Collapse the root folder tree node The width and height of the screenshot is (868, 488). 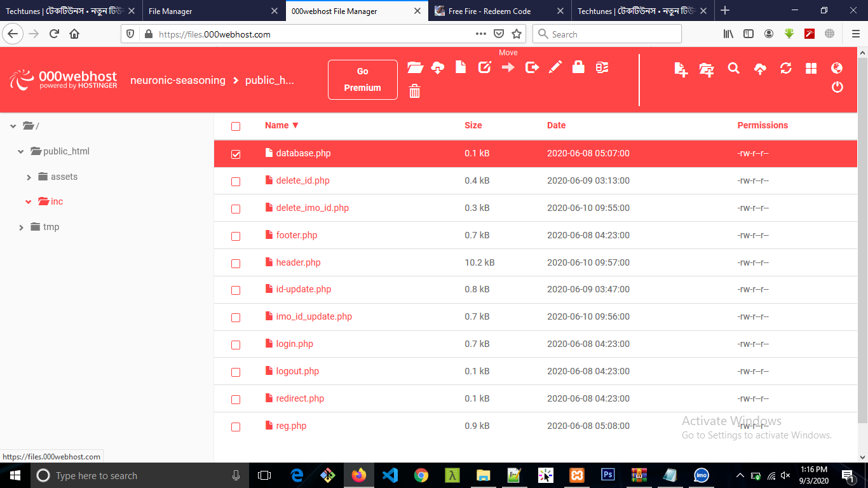[13, 126]
